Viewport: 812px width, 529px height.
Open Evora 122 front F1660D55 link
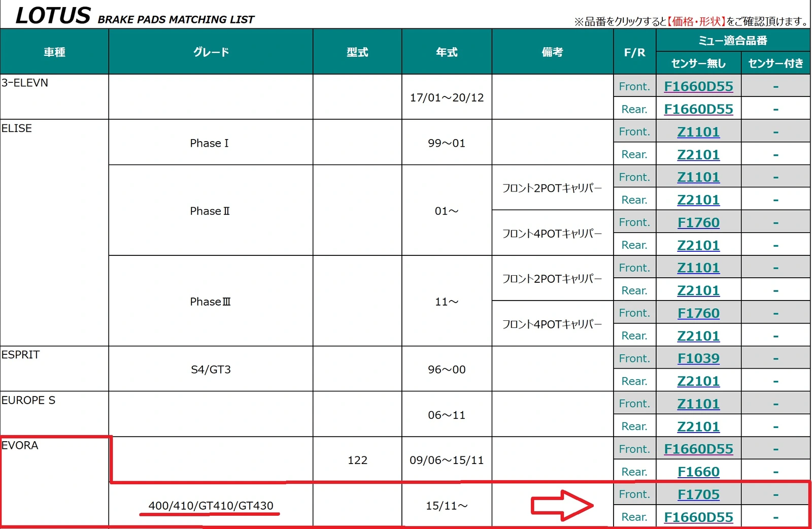pyautogui.click(x=698, y=449)
